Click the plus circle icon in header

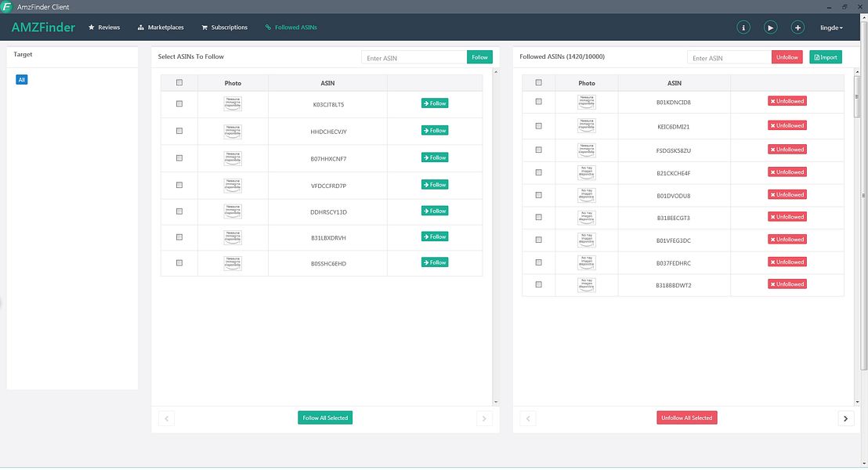(x=797, y=27)
